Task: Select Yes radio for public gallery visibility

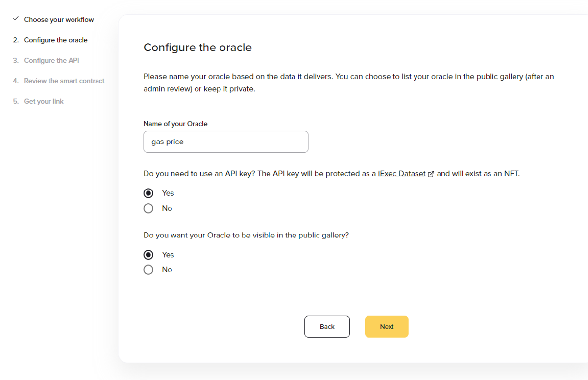Action: click(x=148, y=255)
